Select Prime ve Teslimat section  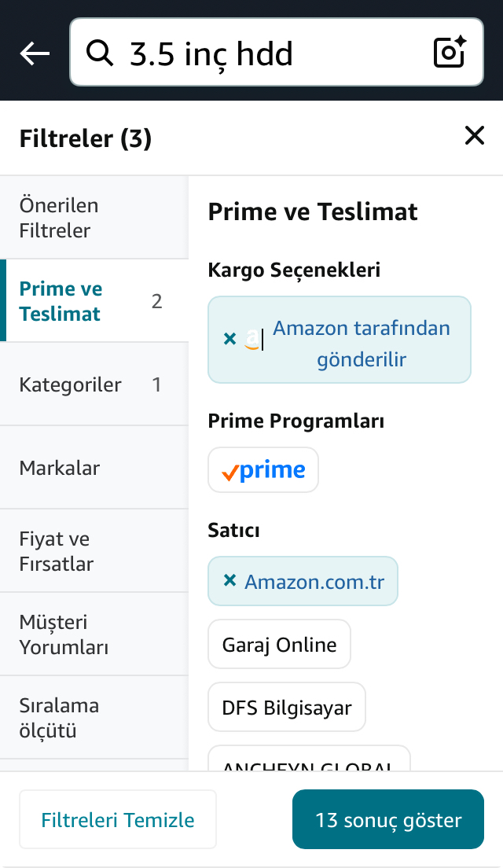coord(94,300)
